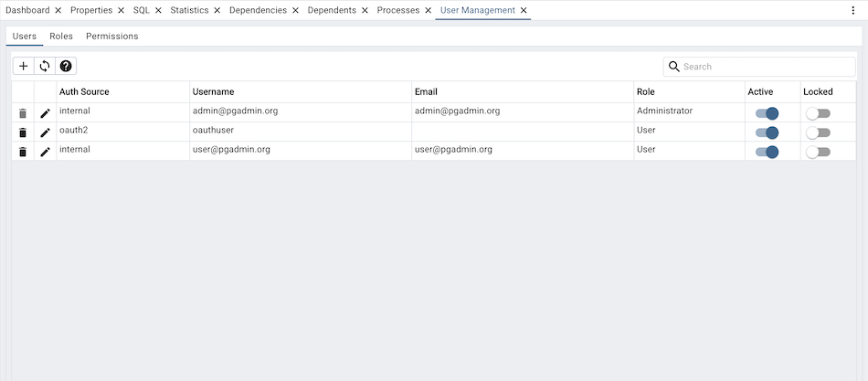Click the refresh users icon
This screenshot has width=868, height=381.
45,66
